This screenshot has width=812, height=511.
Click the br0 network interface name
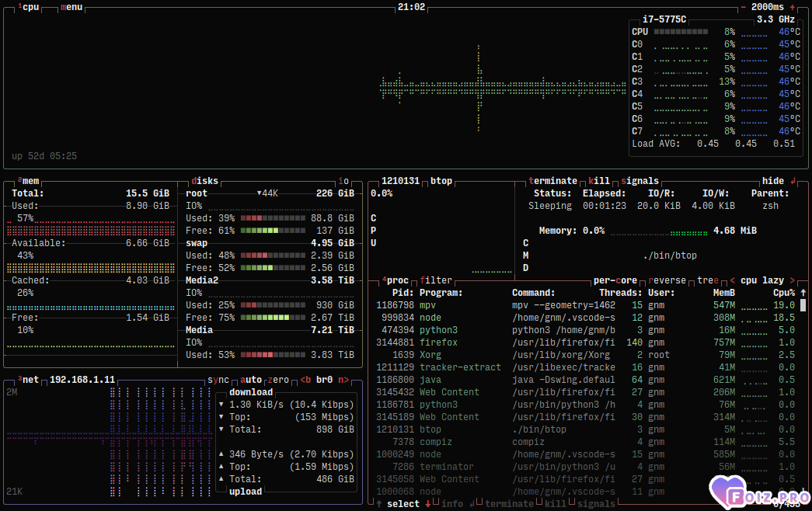(324, 380)
